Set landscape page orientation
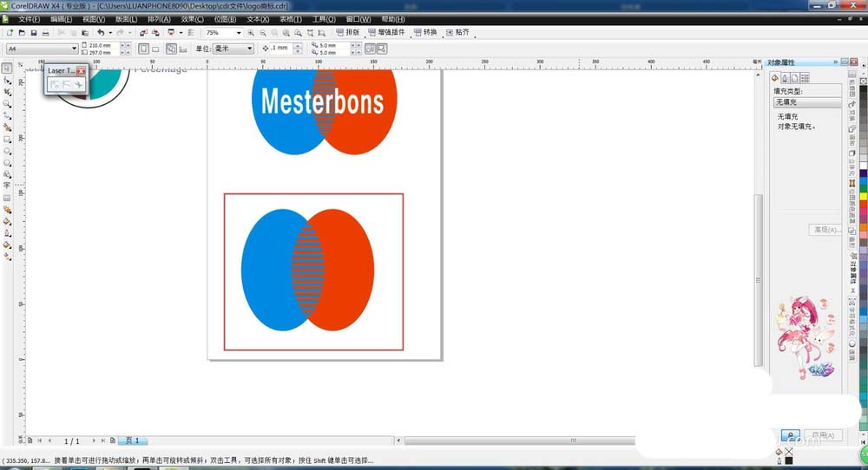The image size is (868, 470). point(155,49)
